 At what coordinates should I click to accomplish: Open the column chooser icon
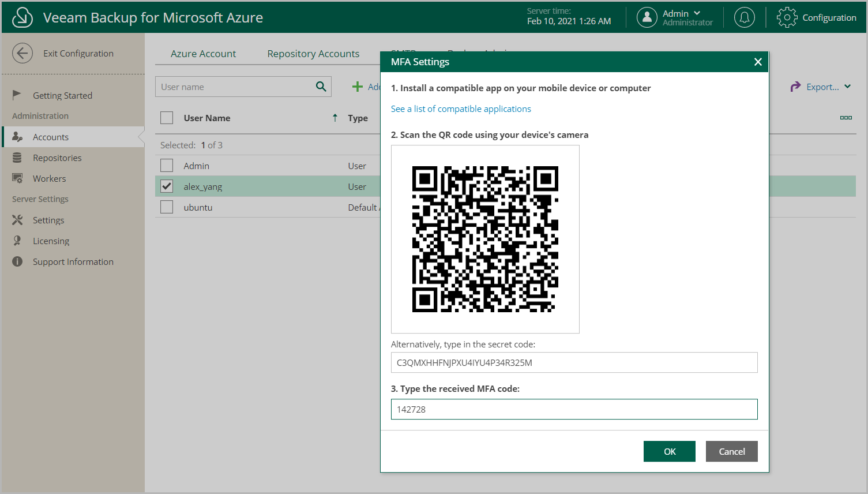(846, 118)
